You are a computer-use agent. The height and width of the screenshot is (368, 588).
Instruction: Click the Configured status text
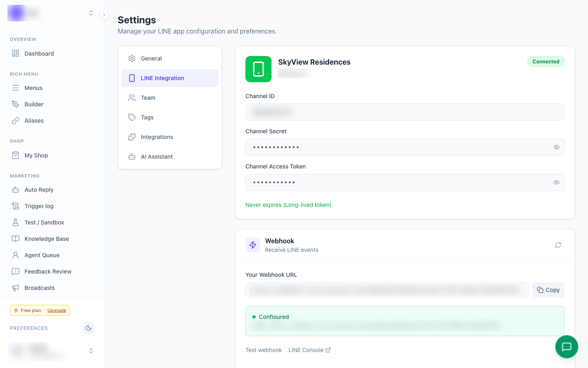pos(274,317)
